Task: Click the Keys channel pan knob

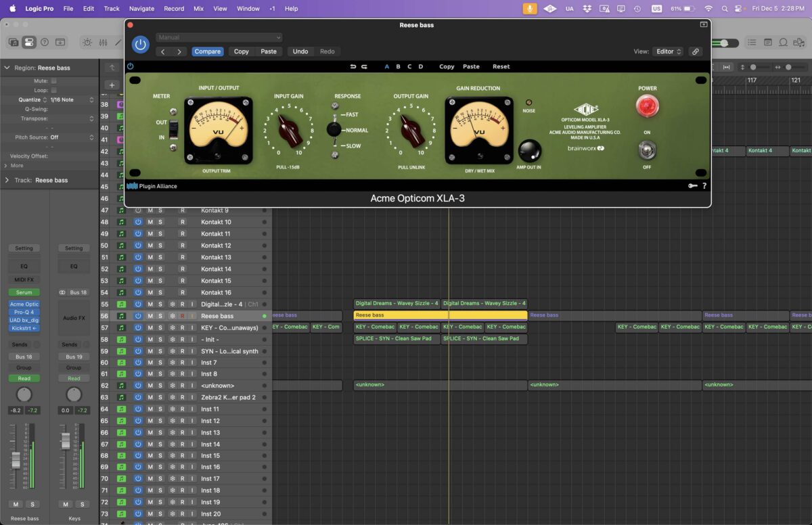Action: point(74,394)
